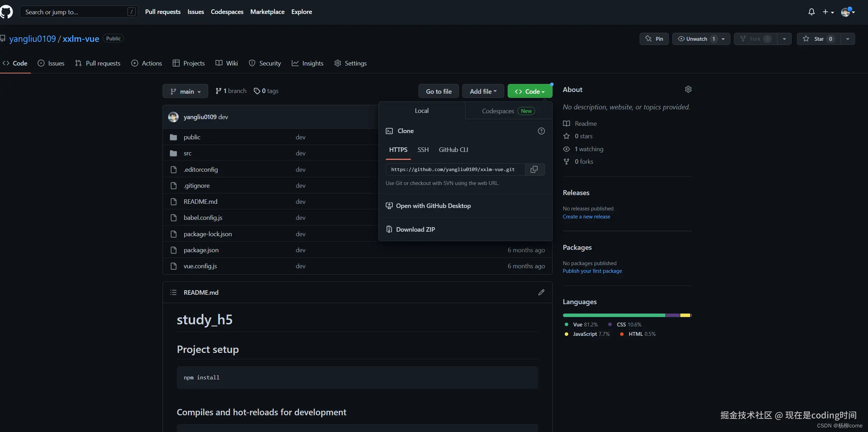Expand the main branch dropdown
The width and height of the screenshot is (868, 432).
(185, 91)
